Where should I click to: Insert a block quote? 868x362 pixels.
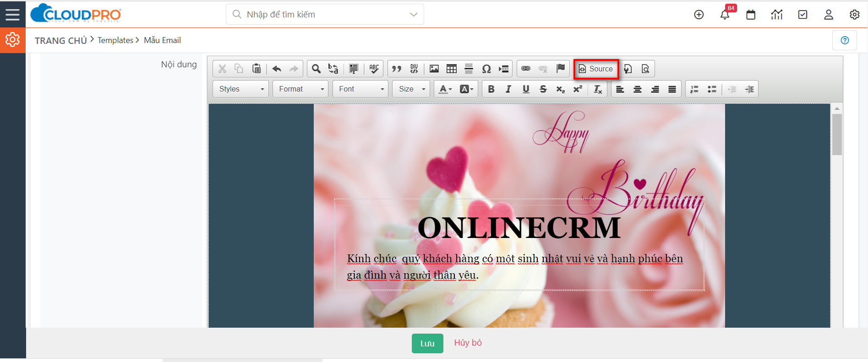point(397,69)
